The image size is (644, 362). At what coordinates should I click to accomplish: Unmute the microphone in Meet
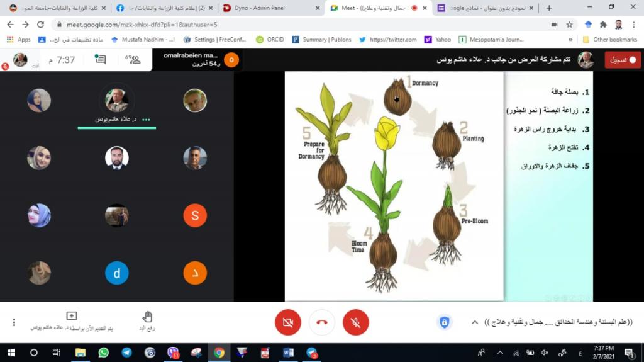(x=355, y=322)
